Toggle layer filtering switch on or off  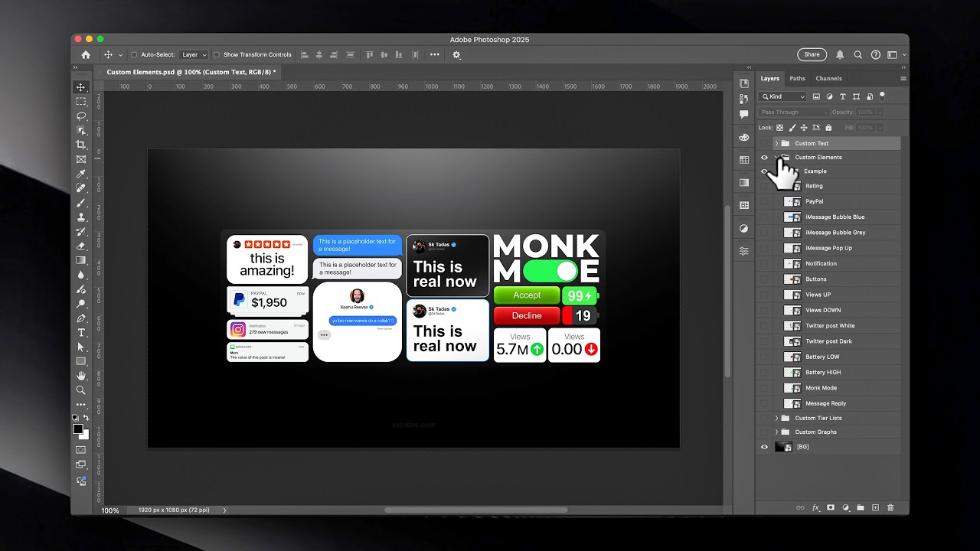point(882,96)
